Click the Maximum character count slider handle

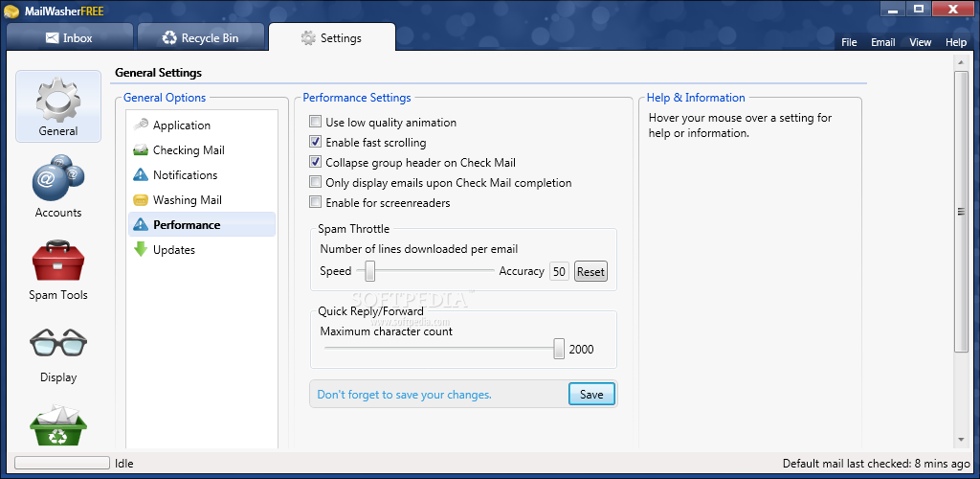[x=559, y=349]
